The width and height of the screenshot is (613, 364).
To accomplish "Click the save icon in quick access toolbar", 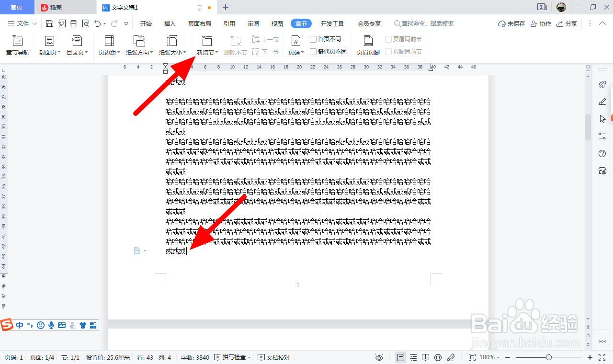I will click(49, 23).
